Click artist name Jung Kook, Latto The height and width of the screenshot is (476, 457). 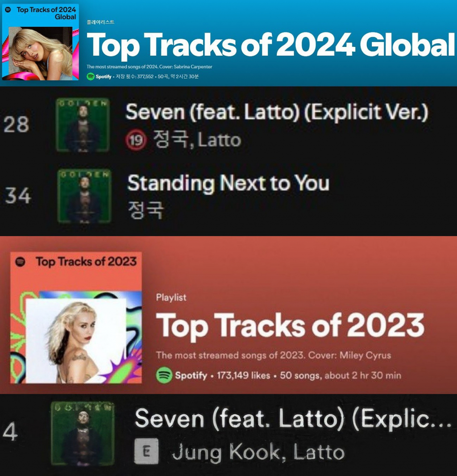pyautogui.click(x=258, y=452)
